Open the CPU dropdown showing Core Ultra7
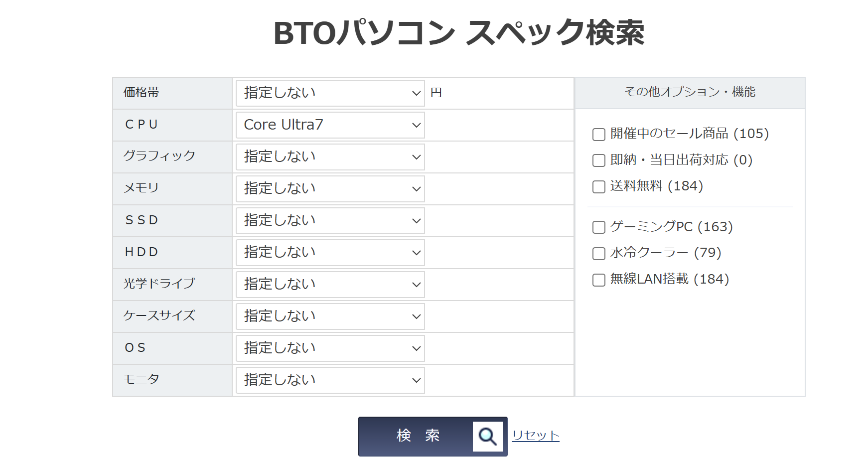Image resolution: width=868 pixels, height=467 pixels. point(330,125)
